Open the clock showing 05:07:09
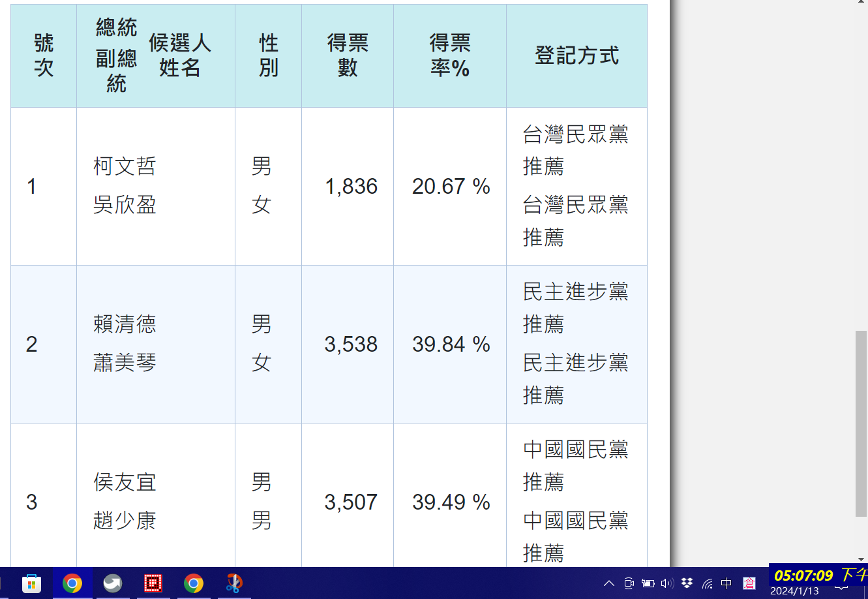Viewport: 868px width, 599px height. click(803, 576)
